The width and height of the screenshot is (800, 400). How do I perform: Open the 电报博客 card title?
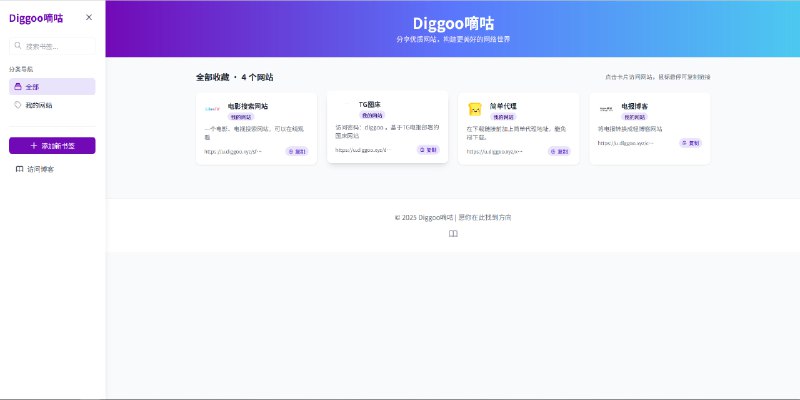pos(635,106)
